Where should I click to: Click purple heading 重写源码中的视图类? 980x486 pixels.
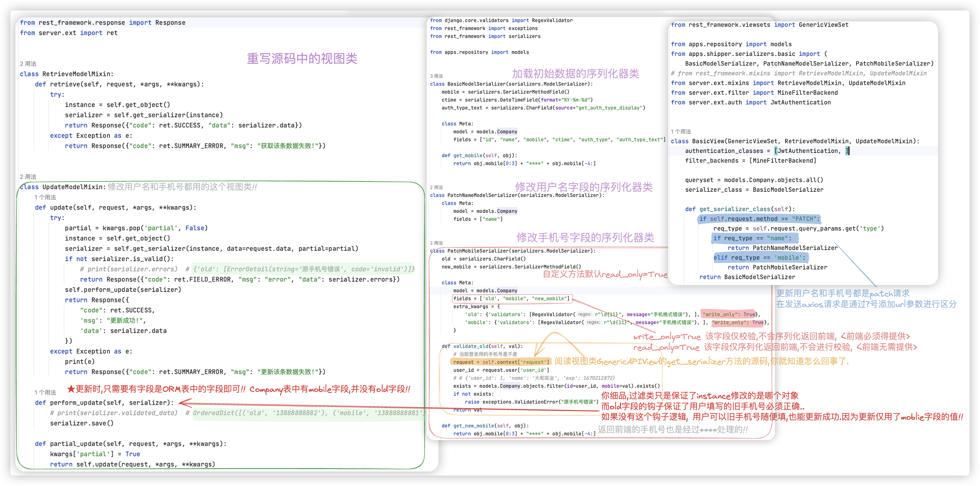point(302,59)
